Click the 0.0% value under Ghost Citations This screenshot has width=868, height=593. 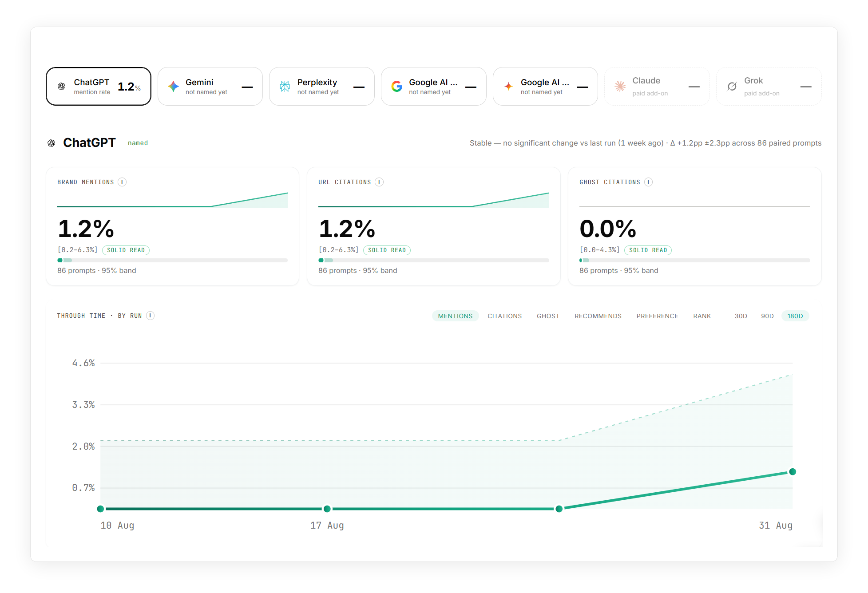tap(608, 229)
